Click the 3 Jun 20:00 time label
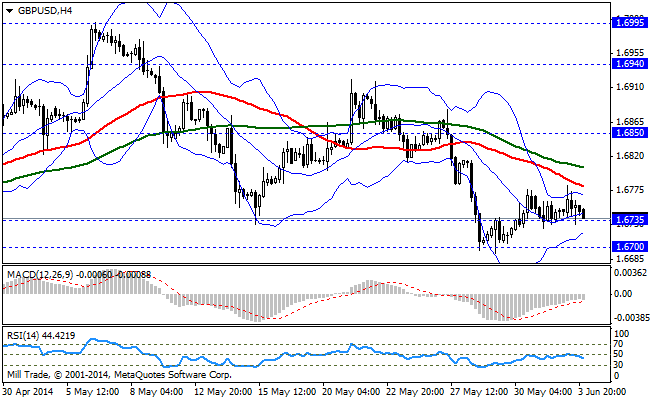Screen dimensions: 650x400 point(602,392)
